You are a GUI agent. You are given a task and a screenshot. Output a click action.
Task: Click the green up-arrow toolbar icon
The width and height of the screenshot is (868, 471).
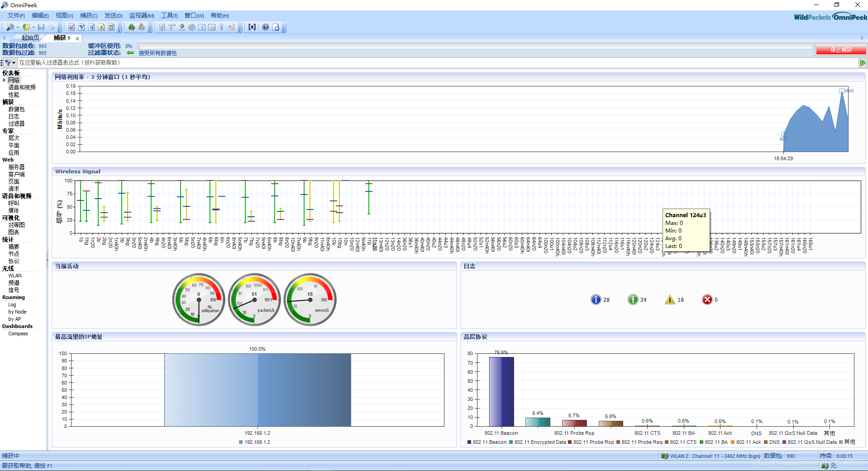click(132, 27)
